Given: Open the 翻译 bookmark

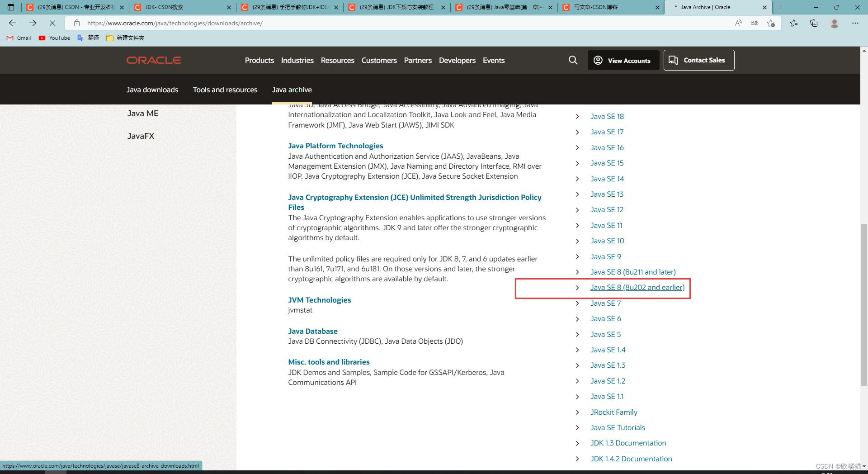Looking at the screenshot, I should coord(88,38).
